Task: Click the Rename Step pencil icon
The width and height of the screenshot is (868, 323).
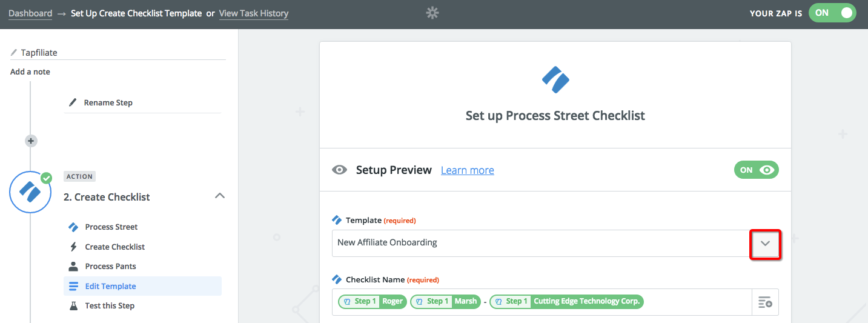Action: [x=73, y=102]
